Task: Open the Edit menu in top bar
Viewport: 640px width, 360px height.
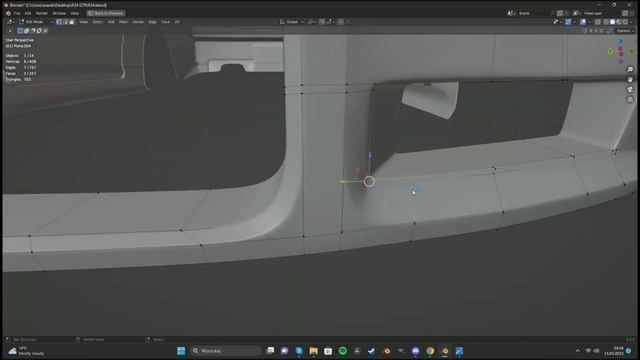Action: [28, 13]
